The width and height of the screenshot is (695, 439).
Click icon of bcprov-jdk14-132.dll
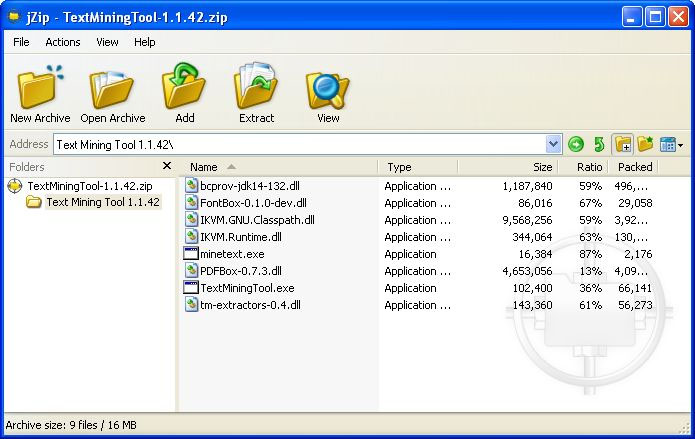(x=191, y=186)
